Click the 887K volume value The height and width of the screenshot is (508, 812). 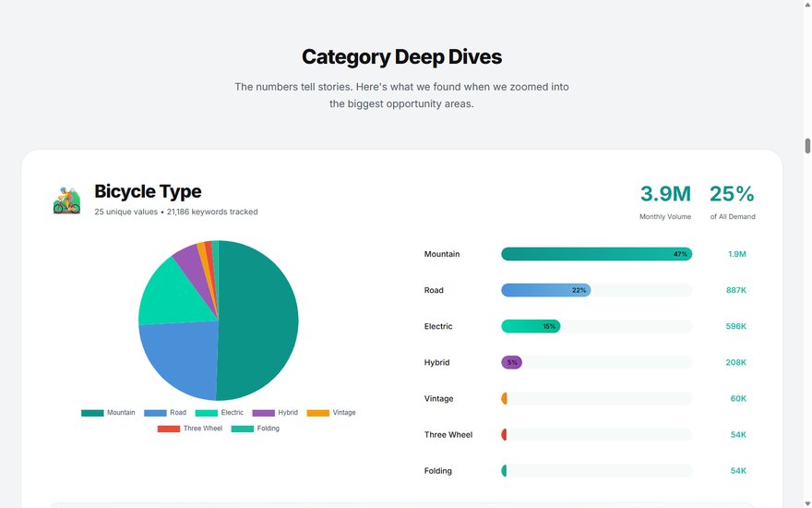pyautogui.click(x=736, y=290)
